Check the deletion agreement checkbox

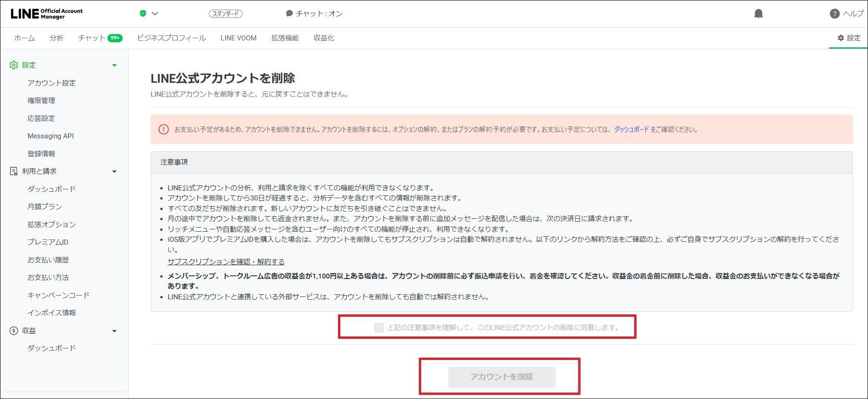tap(379, 328)
